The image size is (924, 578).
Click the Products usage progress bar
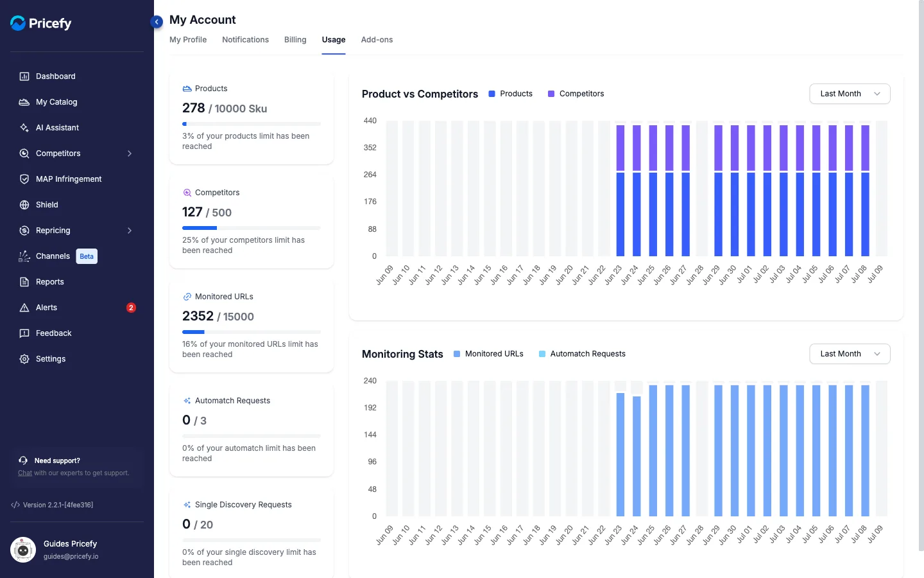coord(252,124)
